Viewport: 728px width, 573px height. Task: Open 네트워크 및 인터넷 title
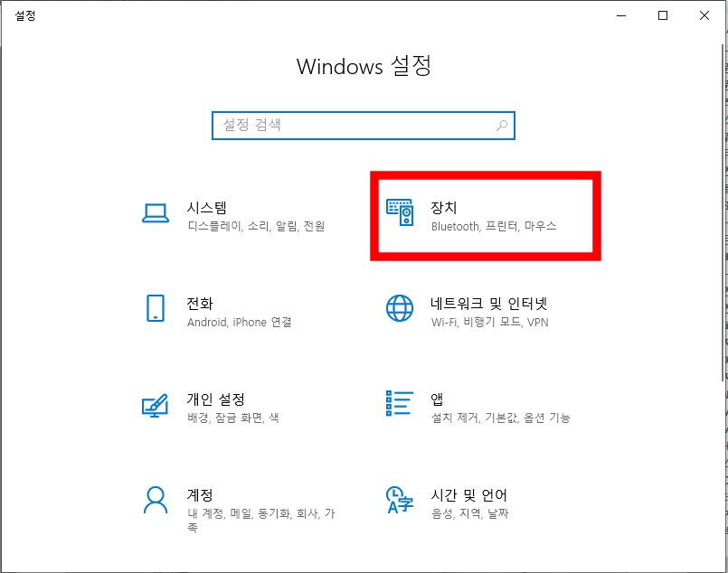coord(489,304)
